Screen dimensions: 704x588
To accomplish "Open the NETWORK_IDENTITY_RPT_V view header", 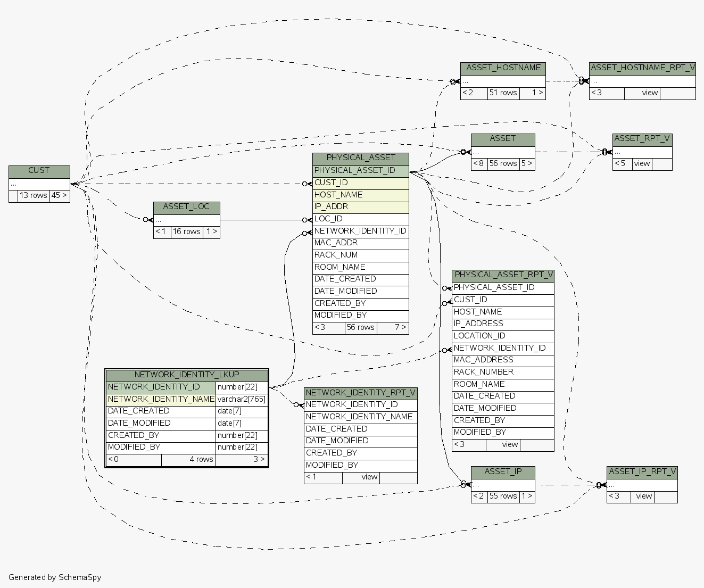I will (360, 393).
